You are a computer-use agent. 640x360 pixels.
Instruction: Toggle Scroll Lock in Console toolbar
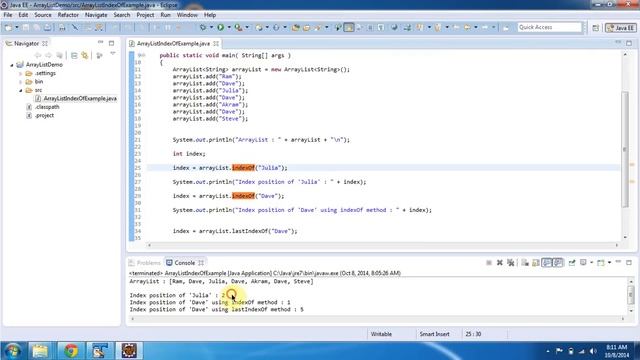[536, 263]
